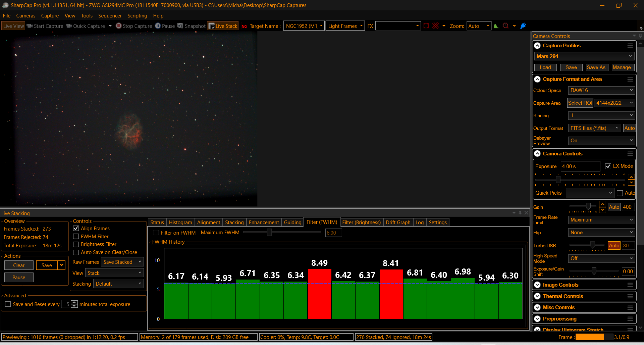
Task: Open the Frame Rate Limit dropdown
Action: point(601,220)
